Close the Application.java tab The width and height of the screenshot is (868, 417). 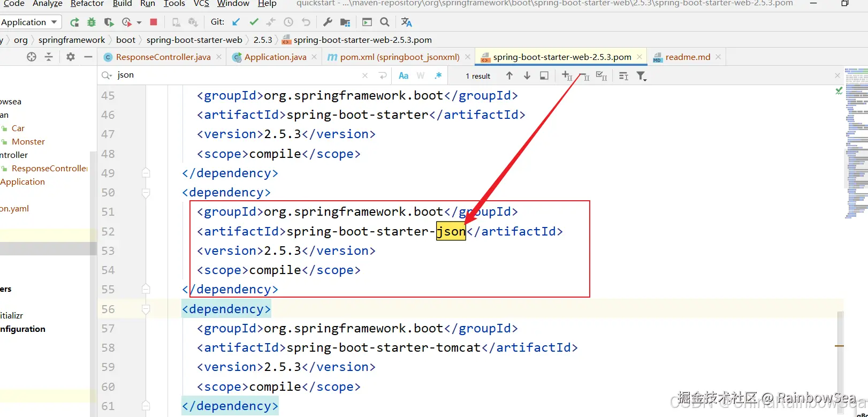pos(314,57)
